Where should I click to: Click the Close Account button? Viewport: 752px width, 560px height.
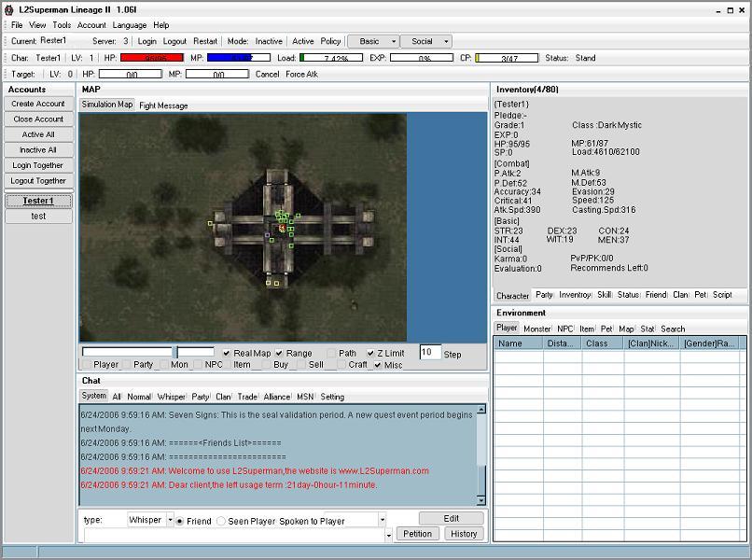[38, 119]
